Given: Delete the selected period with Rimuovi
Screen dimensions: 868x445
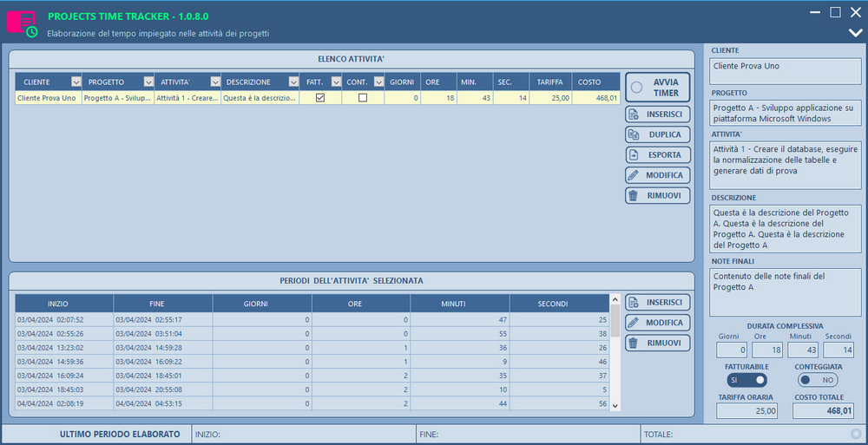Looking at the screenshot, I should pos(657,343).
